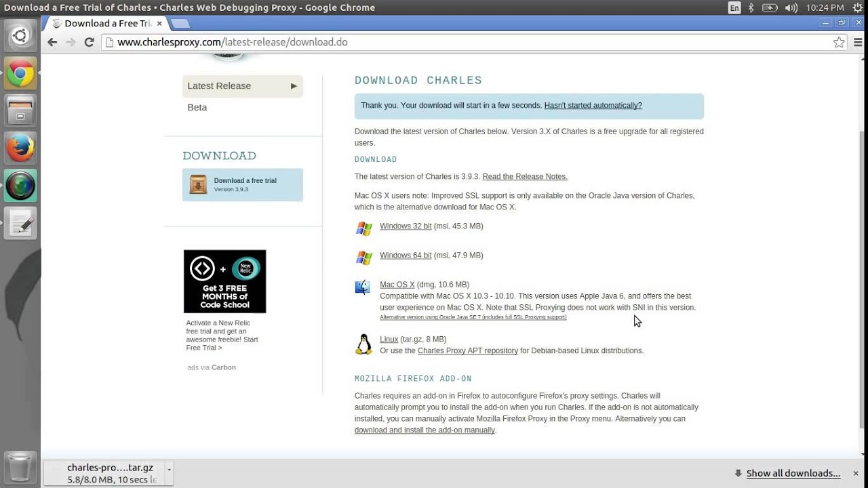868x488 pixels.
Task: Select the Beta sidebar item
Action: click(197, 107)
